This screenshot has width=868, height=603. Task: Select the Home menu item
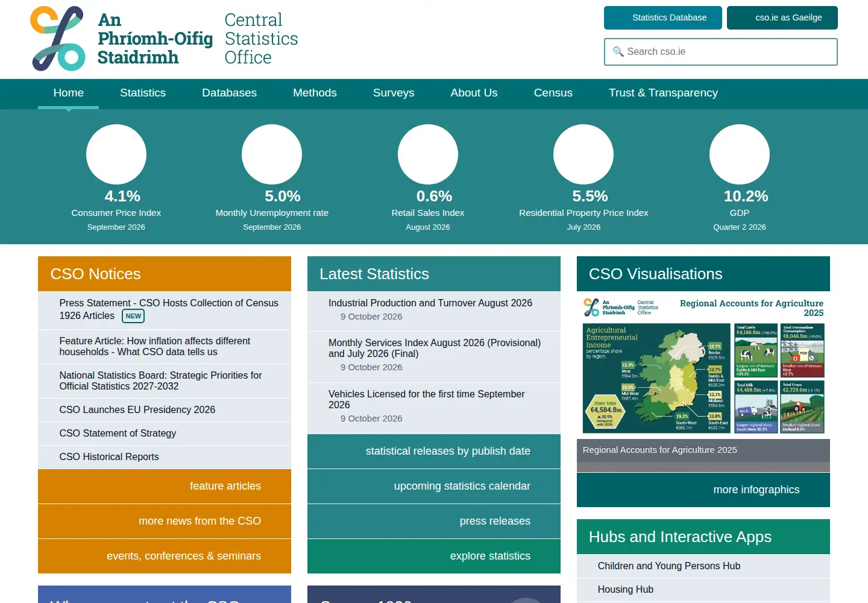pos(69,93)
